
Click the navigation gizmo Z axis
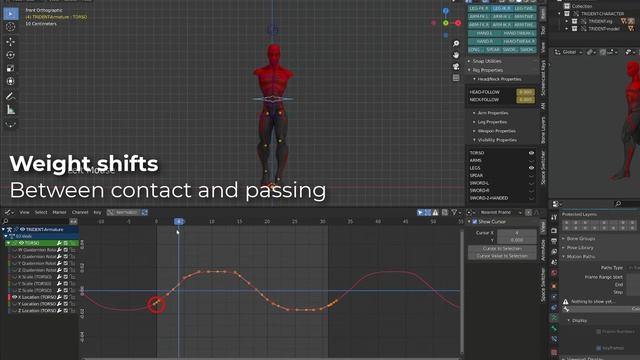click(446, 11)
